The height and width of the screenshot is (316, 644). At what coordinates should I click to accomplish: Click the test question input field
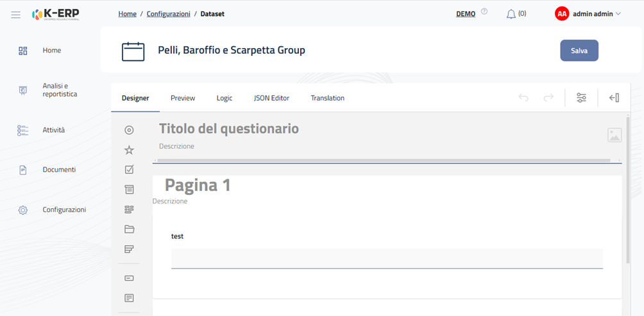pyautogui.click(x=387, y=258)
